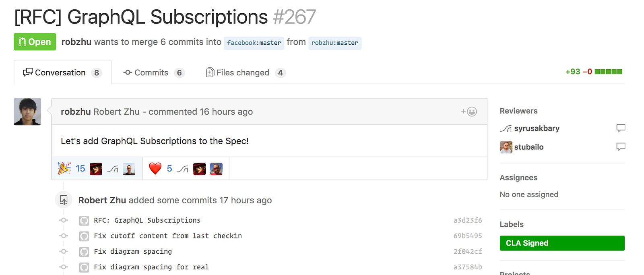Click the robzhu profile avatar thumbnail
Screen dimensions: 644x275
pyautogui.click(x=27, y=112)
